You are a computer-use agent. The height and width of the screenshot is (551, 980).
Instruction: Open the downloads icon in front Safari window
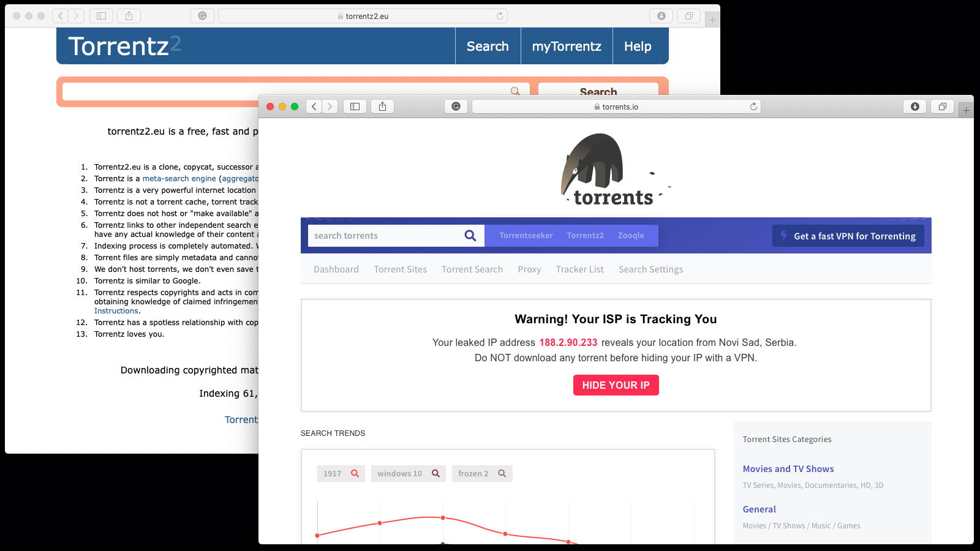tap(914, 107)
